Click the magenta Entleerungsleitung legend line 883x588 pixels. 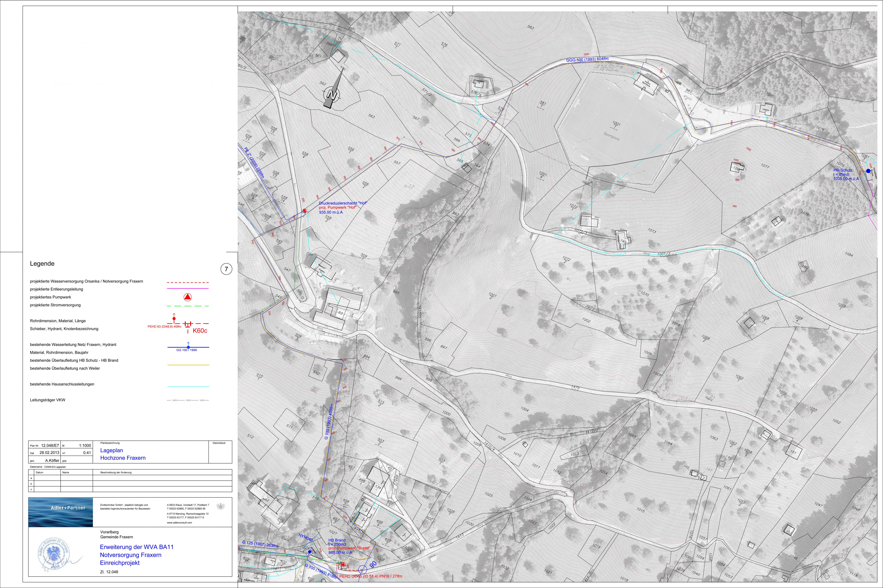[x=188, y=289]
